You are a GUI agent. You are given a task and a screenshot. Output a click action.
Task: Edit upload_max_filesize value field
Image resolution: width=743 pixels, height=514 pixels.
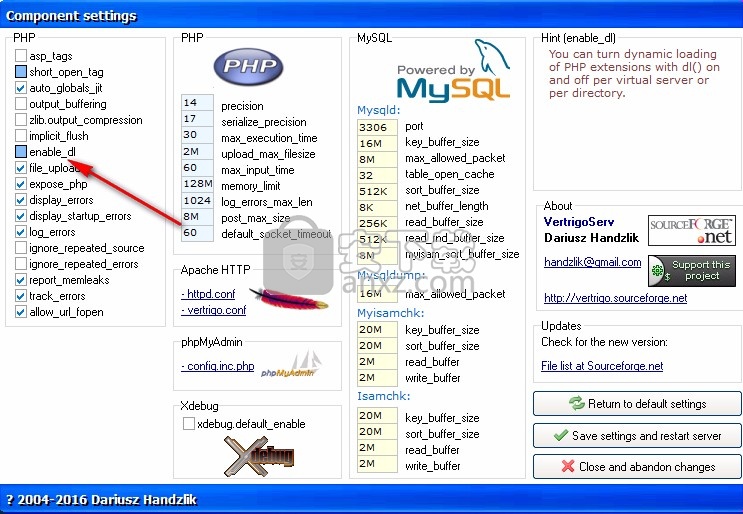pyautogui.click(x=197, y=151)
